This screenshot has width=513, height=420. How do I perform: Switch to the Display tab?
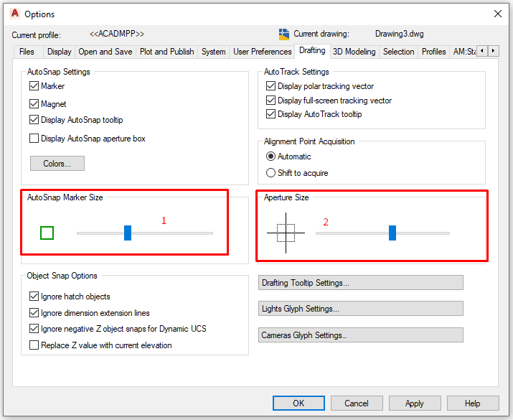coord(59,52)
